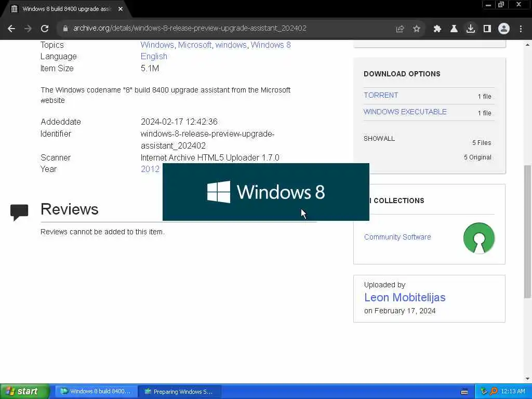Click the year '2012' link
Image resolution: width=532 pixels, height=399 pixels.
(150, 169)
